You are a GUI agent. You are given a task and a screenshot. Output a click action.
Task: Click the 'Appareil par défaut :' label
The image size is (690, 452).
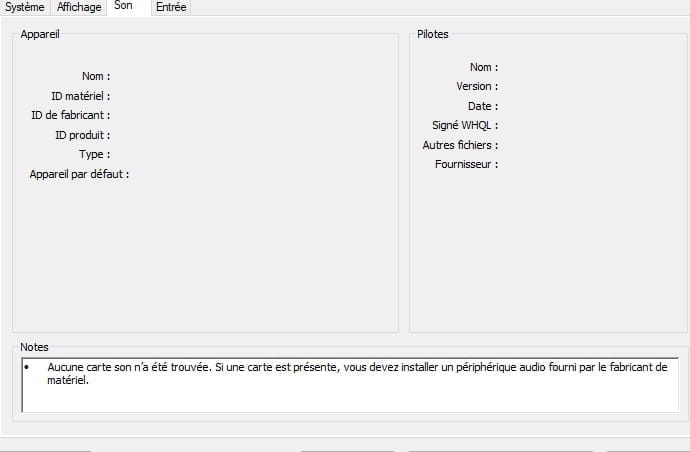pyautogui.click(x=79, y=174)
